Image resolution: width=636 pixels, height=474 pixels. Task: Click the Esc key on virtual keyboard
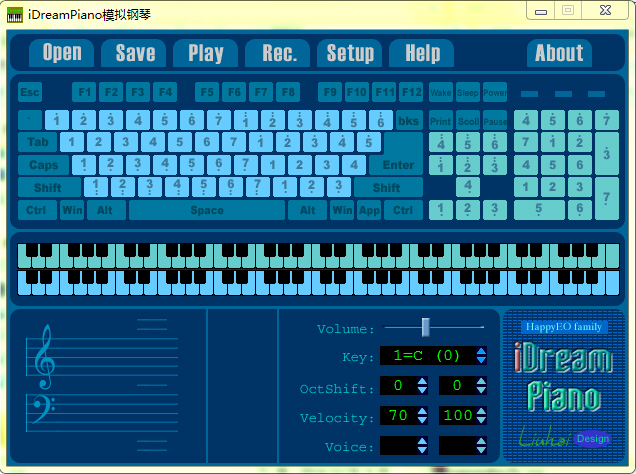pos(30,92)
